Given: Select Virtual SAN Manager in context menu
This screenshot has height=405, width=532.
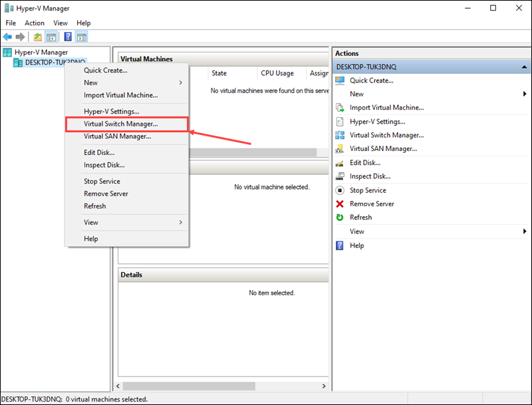Looking at the screenshot, I should [x=126, y=136].
